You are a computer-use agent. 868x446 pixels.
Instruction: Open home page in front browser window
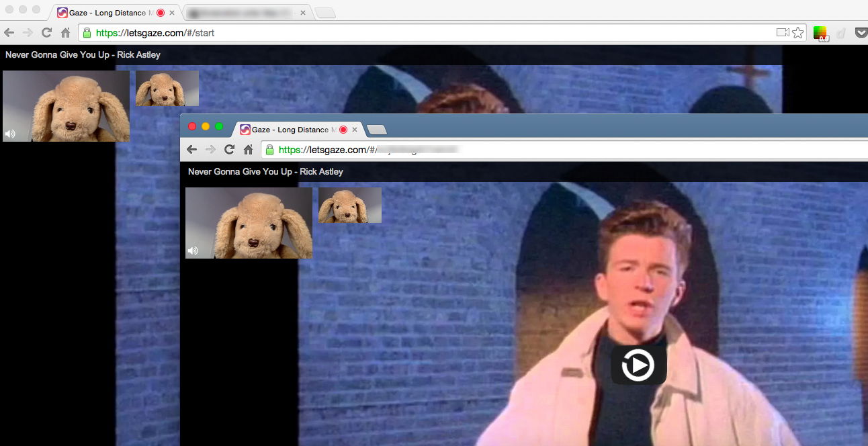[x=248, y=149]
